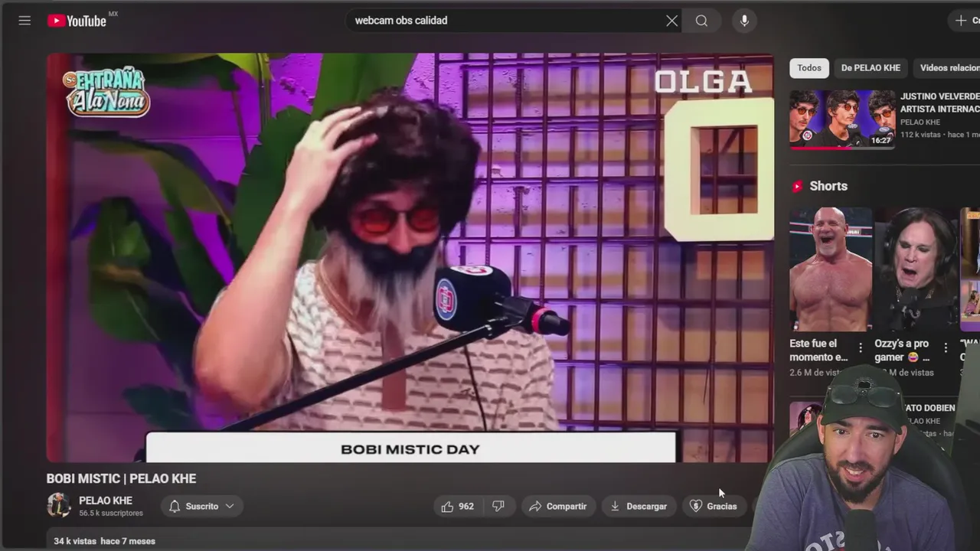Dislike the video with thumbs down

[x=498, y=506]
